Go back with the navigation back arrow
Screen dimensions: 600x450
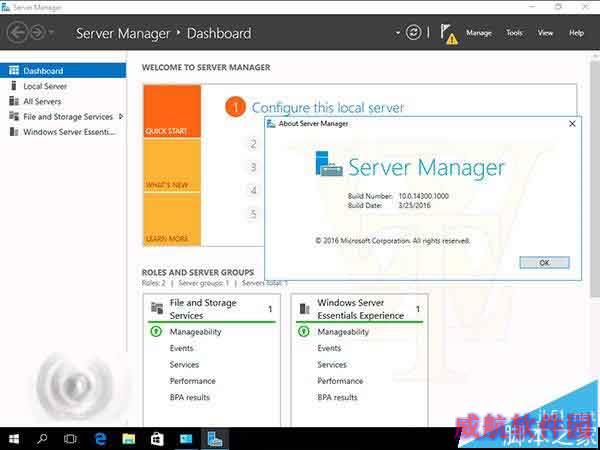click(x=17, y=33)
